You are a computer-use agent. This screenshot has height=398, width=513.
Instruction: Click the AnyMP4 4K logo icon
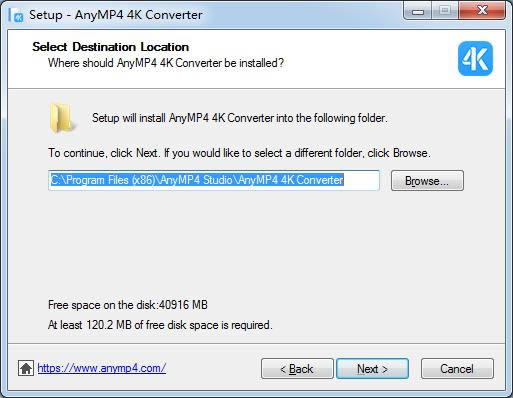(x=475, y=59)
